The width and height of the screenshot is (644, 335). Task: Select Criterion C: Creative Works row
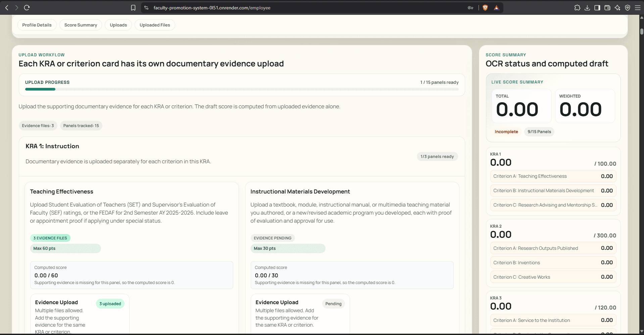pos(553,277)
